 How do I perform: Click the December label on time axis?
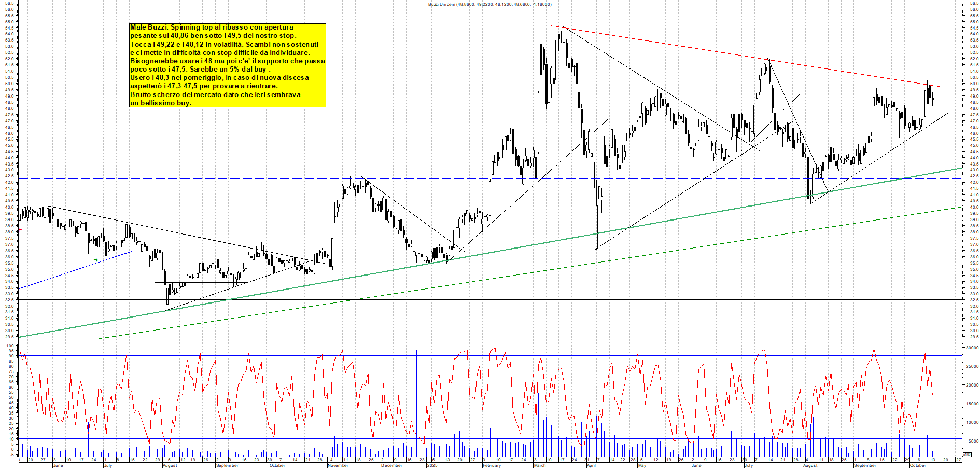tap(391, 465)
